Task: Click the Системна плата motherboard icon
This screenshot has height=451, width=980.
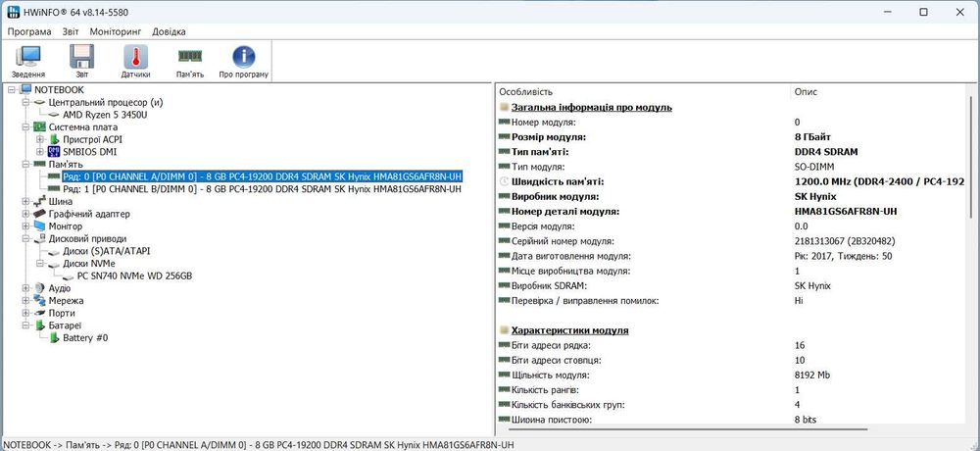Action: (x=40, y=127)
